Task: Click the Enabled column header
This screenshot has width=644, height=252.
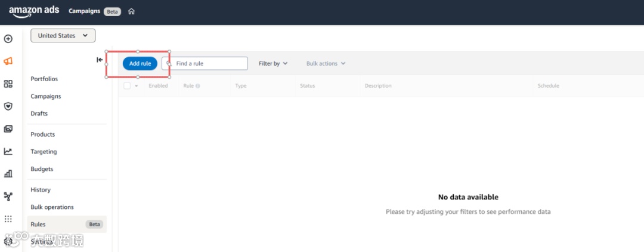Action: (x=158, y=86)
